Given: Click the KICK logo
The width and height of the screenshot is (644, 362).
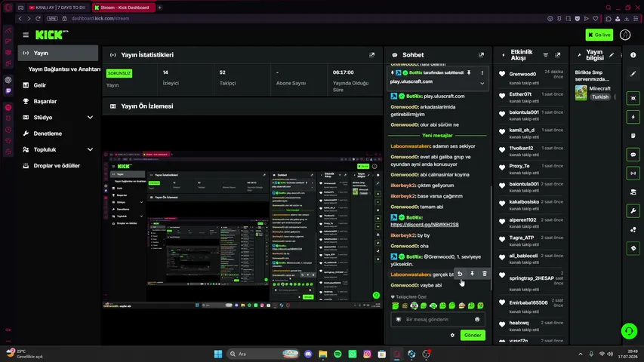Looking at the screenshot, I should 51,35.
